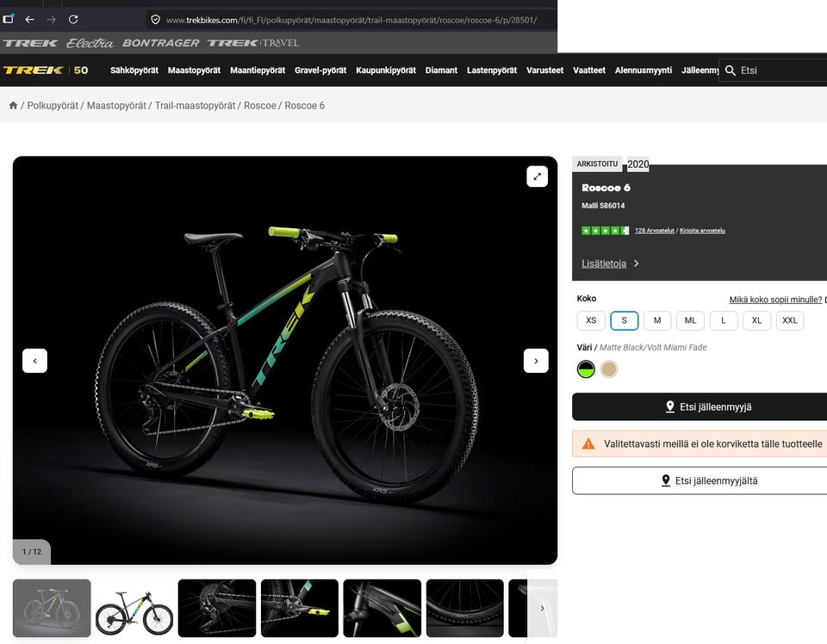Open the Gravel-pyörät menu
Viewport: 827px width, 644px height.
pyautogui.click(x=320, y=70)
